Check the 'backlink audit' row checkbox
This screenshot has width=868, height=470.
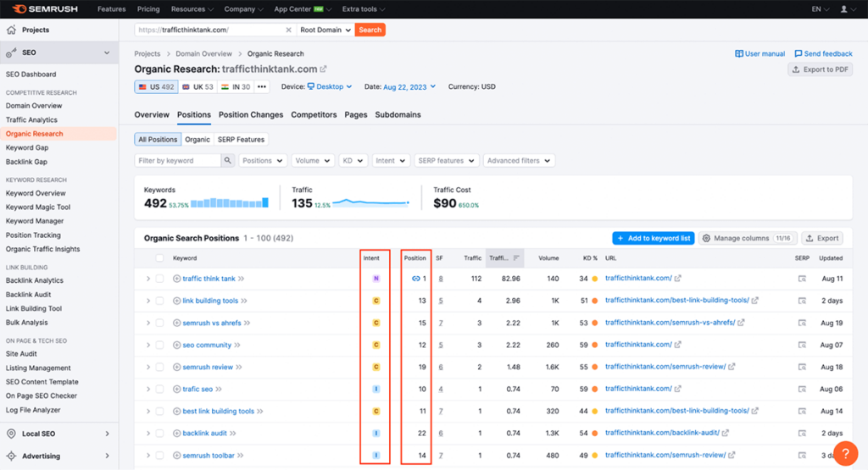point(159,434)
